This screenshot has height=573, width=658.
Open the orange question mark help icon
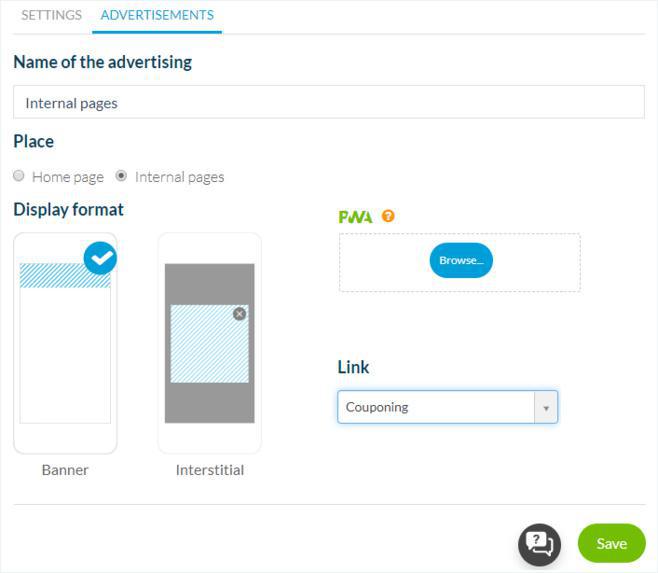coord(388,216)
